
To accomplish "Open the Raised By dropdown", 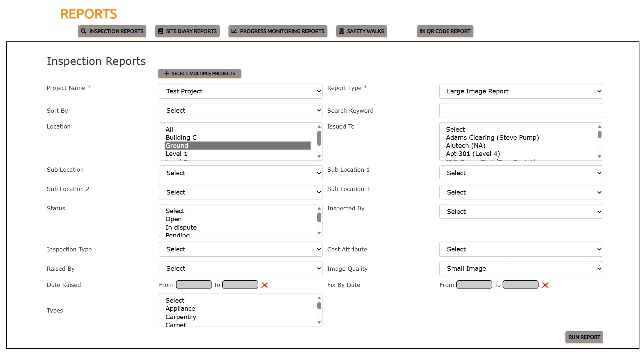I will click(x=241, y=269).
